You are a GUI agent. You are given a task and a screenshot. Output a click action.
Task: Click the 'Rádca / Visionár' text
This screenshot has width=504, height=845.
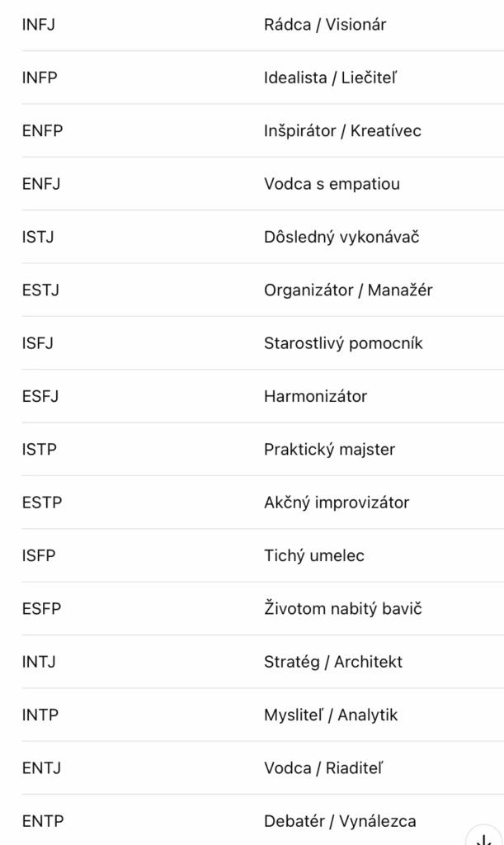(x=325, y=25)
